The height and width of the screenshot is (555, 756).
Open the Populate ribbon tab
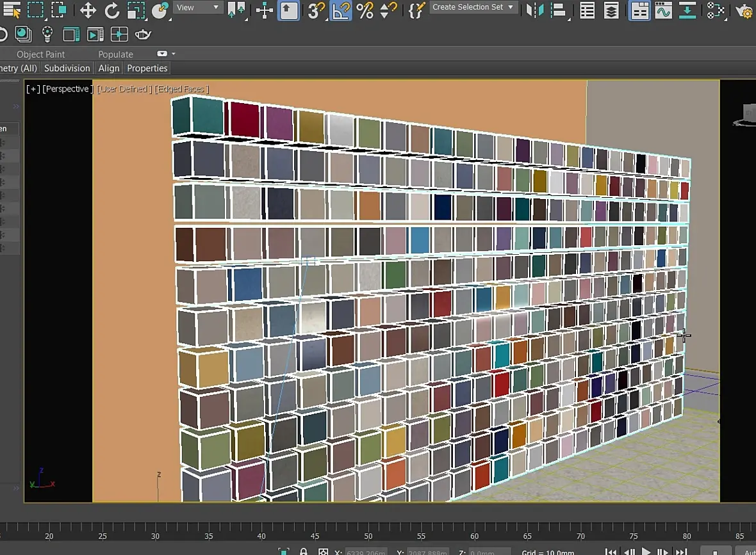coord(115,54)
